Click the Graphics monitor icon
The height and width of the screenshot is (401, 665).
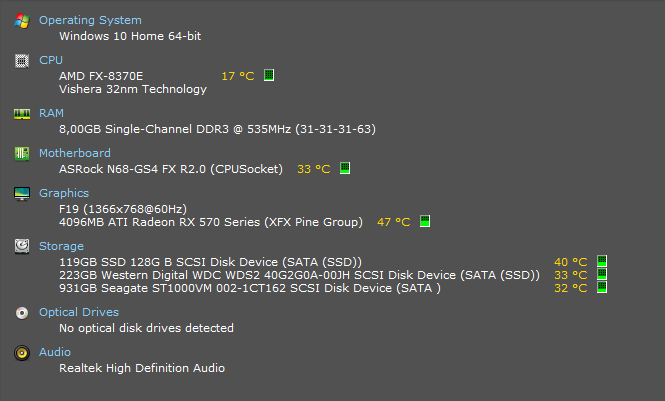22,194
